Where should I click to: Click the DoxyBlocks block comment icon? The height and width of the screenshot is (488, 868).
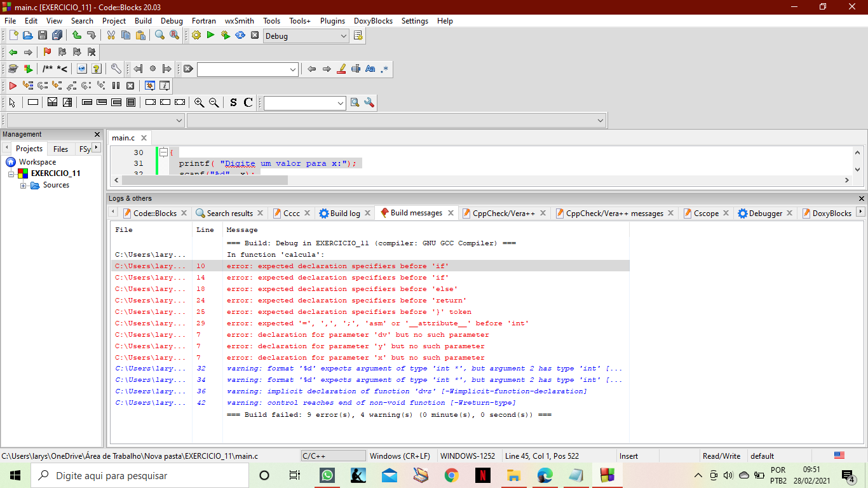[48, 69]
